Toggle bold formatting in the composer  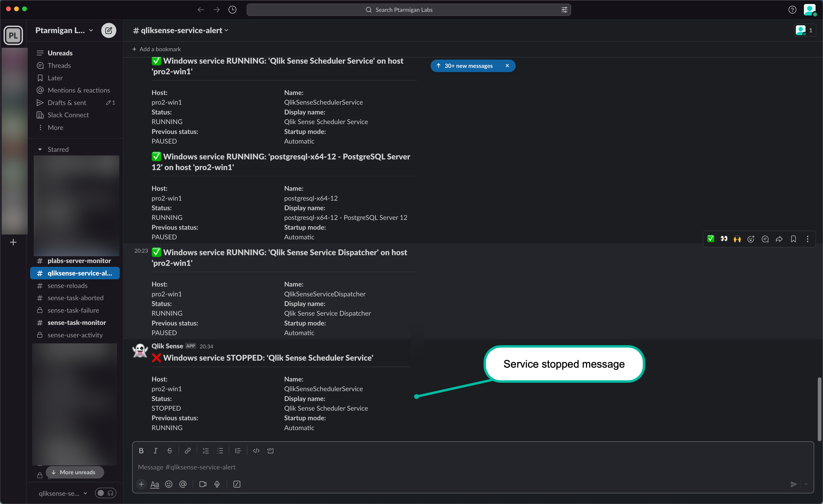tap(141, 451)
